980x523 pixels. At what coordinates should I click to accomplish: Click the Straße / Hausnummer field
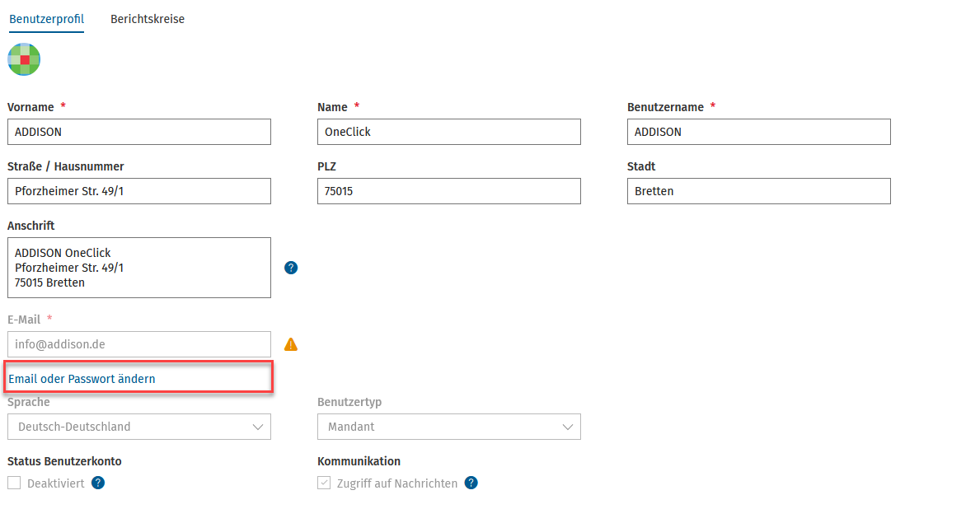point(138,191)
